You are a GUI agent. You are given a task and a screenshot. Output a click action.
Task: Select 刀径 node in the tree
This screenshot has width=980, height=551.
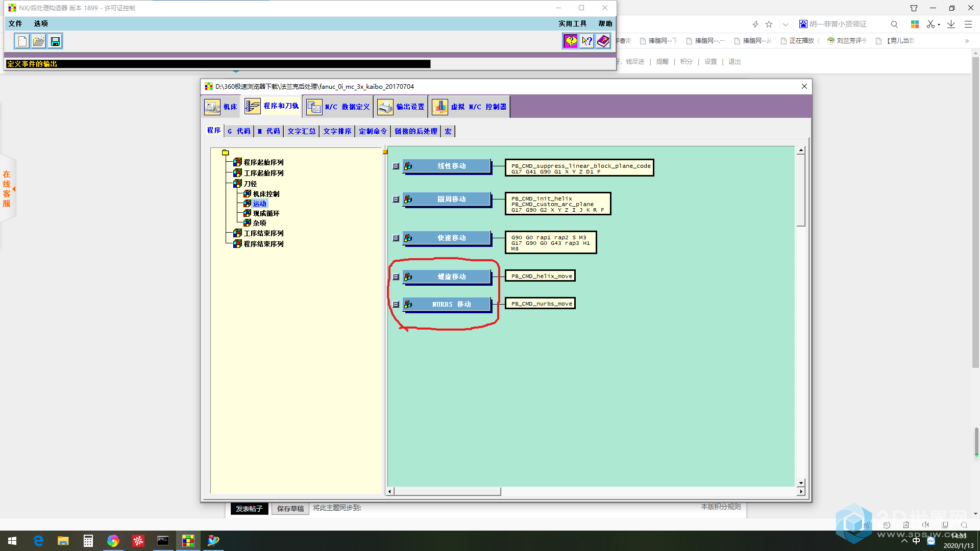click(x=250, y=184)
